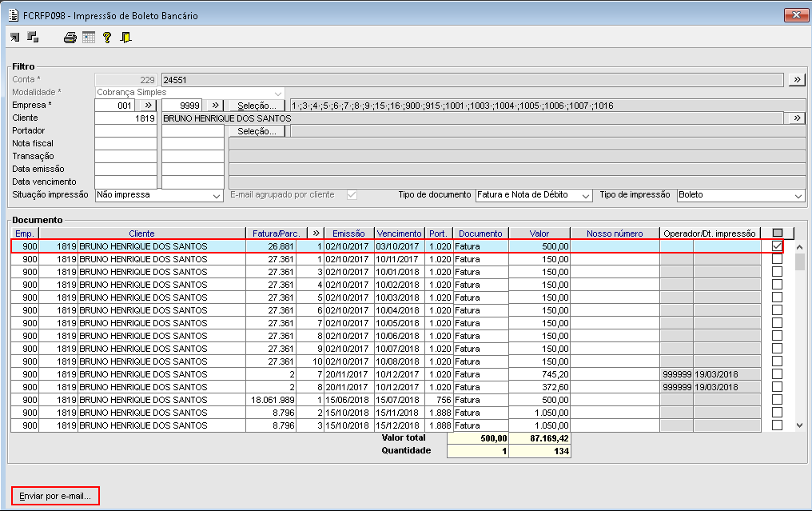
Task: Click the 745,20 valor cell
Action: (x=539, y=374)
